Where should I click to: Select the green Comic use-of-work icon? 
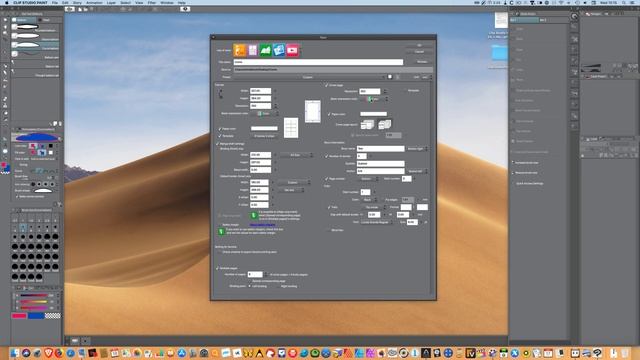click(266, 50)
